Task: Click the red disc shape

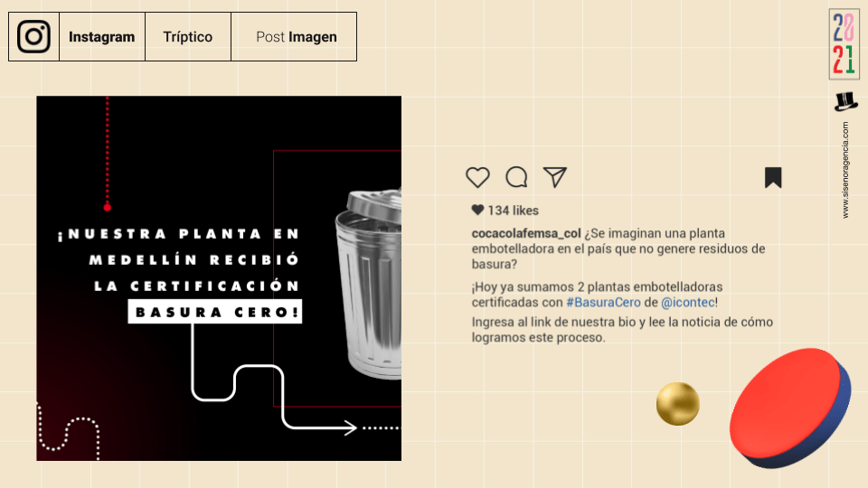Action: [790, 408]
